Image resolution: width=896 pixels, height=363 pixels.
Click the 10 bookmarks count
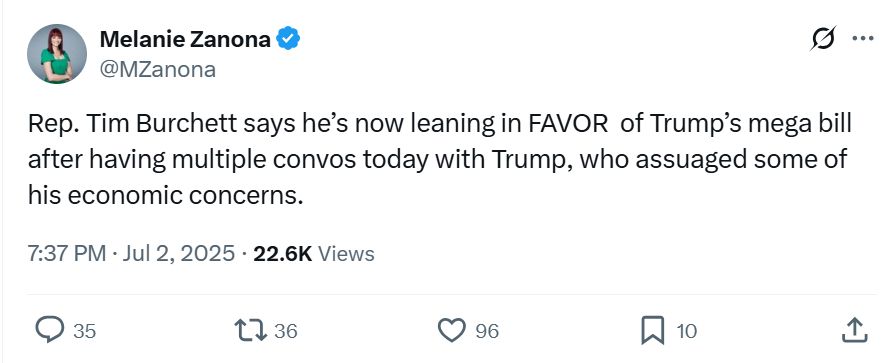(686, 331)
